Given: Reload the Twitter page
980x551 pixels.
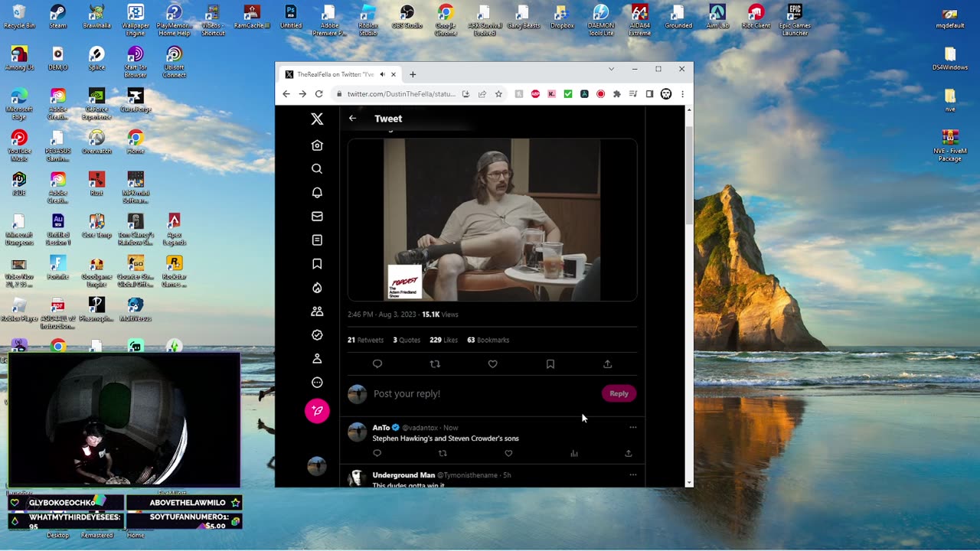Looking at the screenshot, I should pyautogui.click(x=319, y=94).
